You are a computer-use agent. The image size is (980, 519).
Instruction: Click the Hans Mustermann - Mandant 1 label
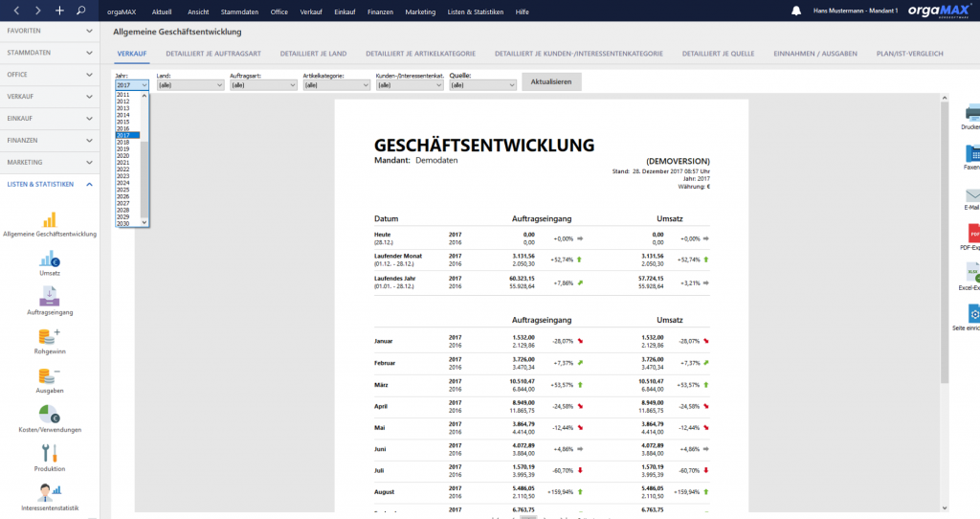(x=855, y=11)
